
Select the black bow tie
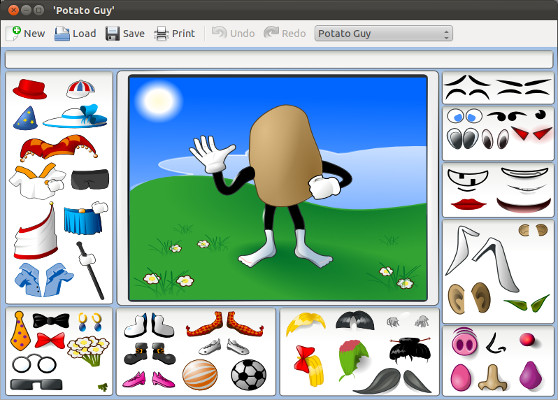point(51,321)
